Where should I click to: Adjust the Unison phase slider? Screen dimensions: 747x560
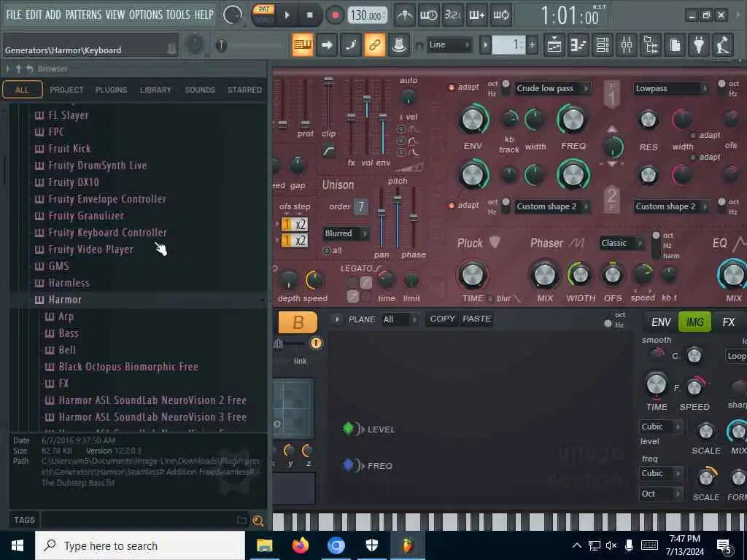414,218
